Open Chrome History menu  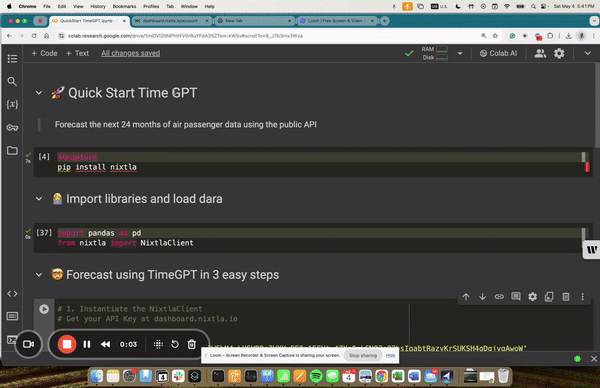pyautogui.click(x=98, y=6)
